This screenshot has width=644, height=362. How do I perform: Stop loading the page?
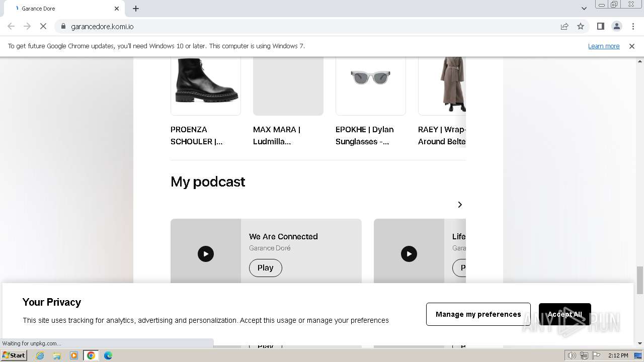(43, 27)
